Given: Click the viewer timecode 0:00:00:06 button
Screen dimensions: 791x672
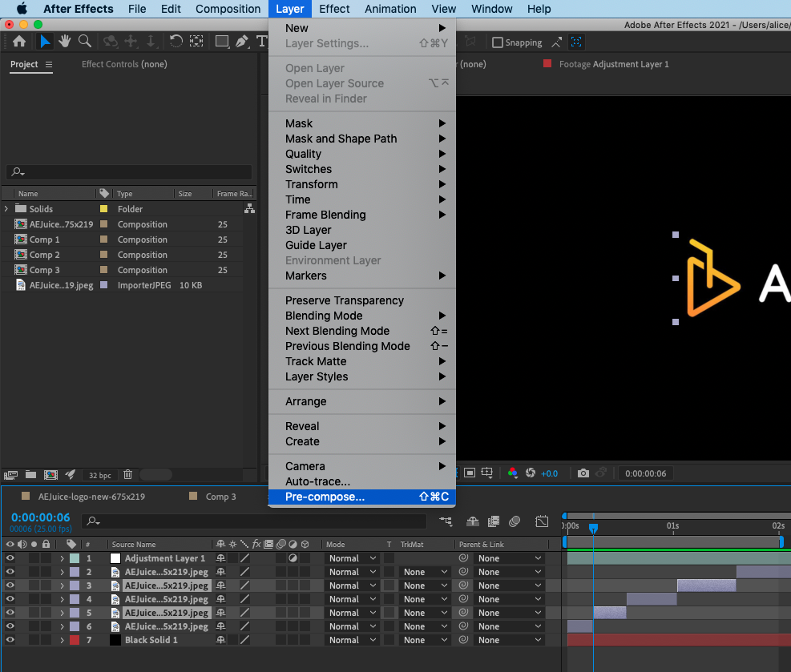Looking at the screenshot, I should [x=645, y=473].
